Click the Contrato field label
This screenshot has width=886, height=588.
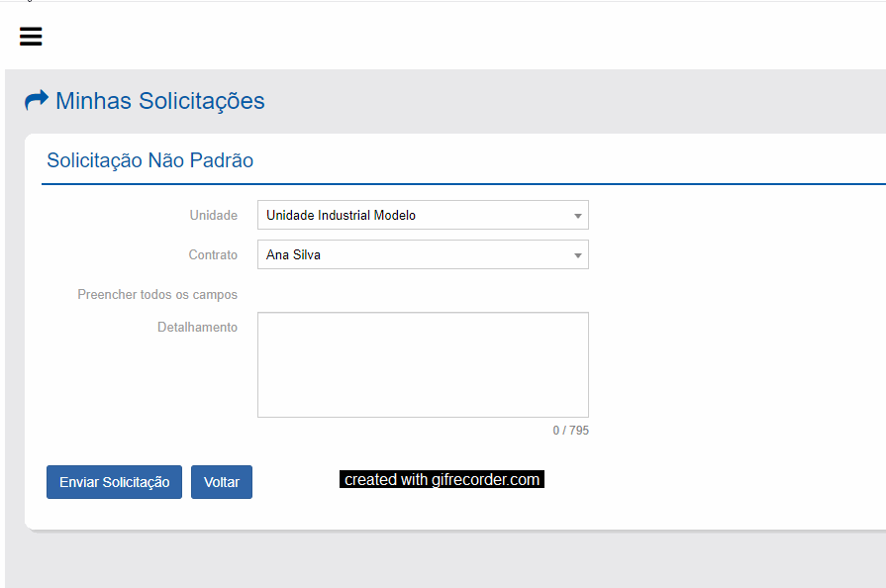[213, 254]
